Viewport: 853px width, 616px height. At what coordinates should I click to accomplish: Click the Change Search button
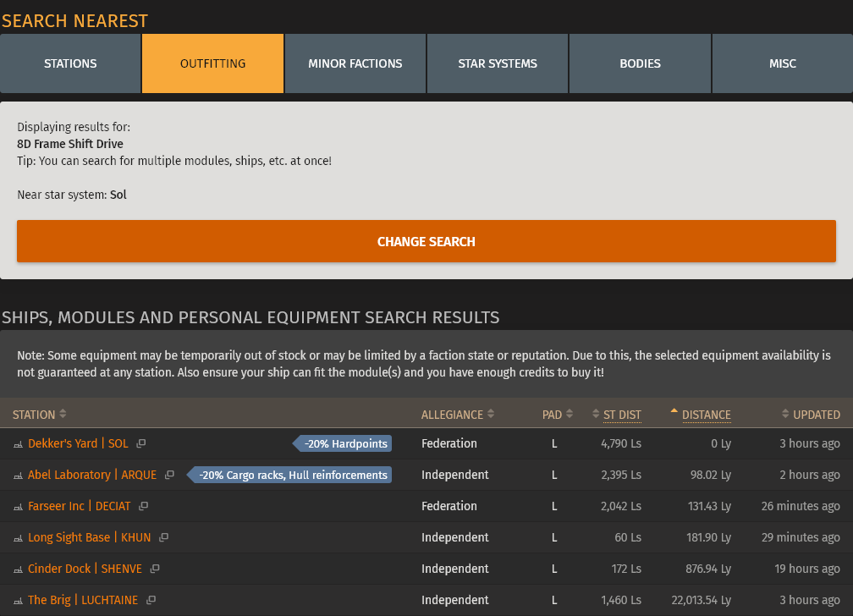[426, 241]
